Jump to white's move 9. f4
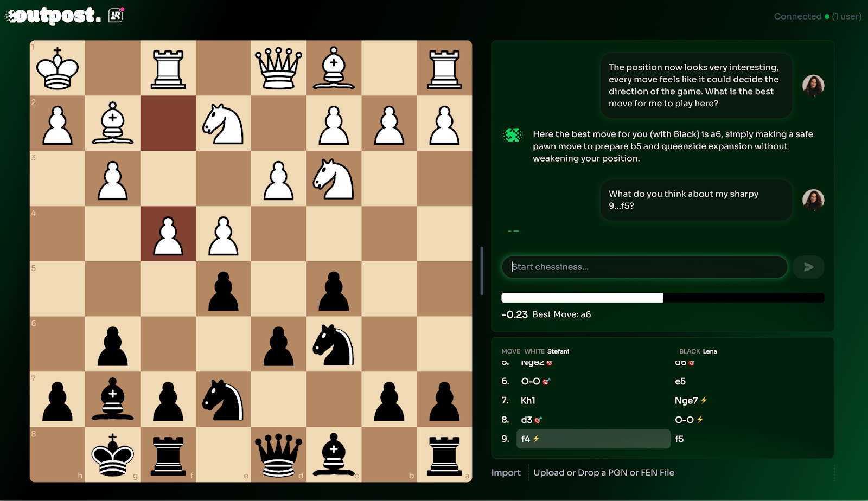 pos(526,439)
